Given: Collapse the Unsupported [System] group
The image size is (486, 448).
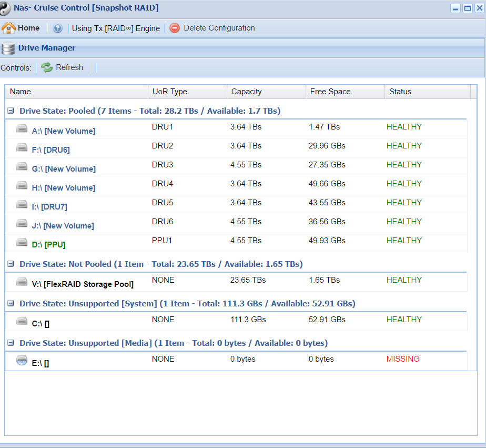Looking at the screenshot, I should pos(11,303).
